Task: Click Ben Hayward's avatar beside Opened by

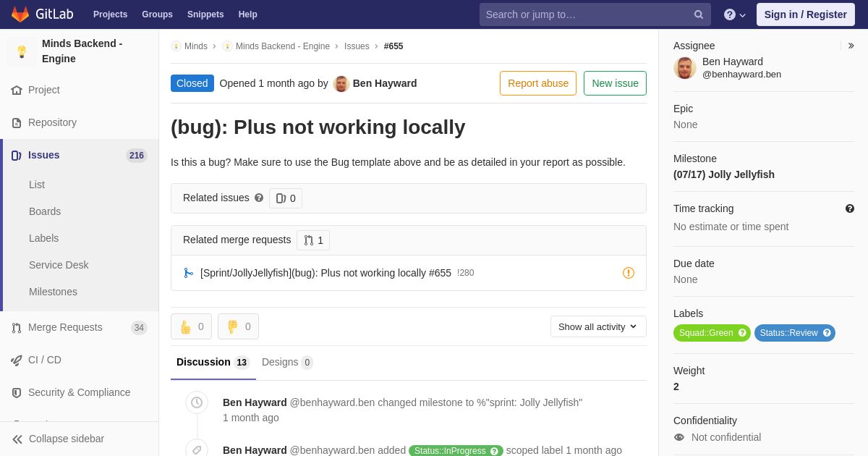Action: click(x=341, y=83)
